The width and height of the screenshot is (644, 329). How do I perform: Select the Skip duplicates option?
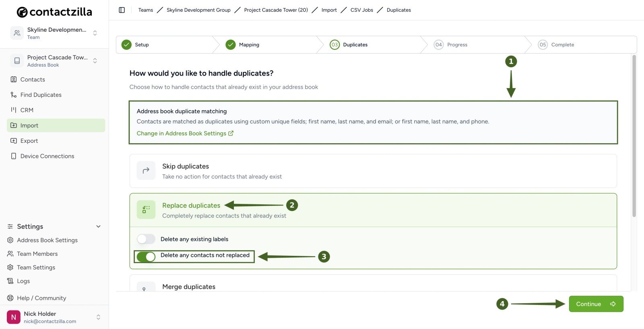pyautogui.click(x=373, y=171)
